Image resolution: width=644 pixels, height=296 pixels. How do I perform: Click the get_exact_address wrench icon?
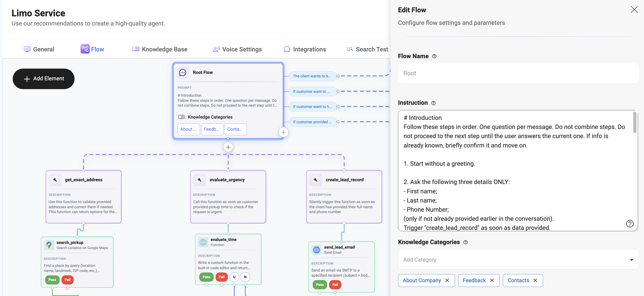pos(55,180)
